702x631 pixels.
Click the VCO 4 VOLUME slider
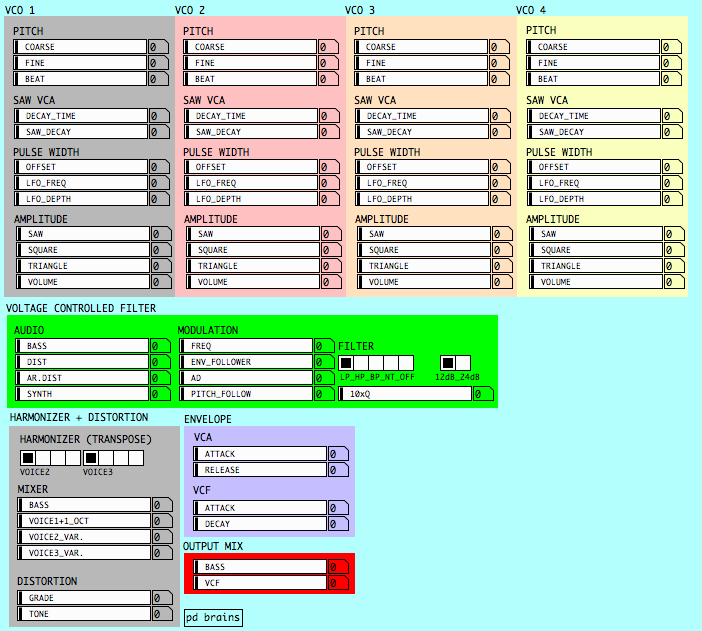pyautogui.click(x=596, y=282)
